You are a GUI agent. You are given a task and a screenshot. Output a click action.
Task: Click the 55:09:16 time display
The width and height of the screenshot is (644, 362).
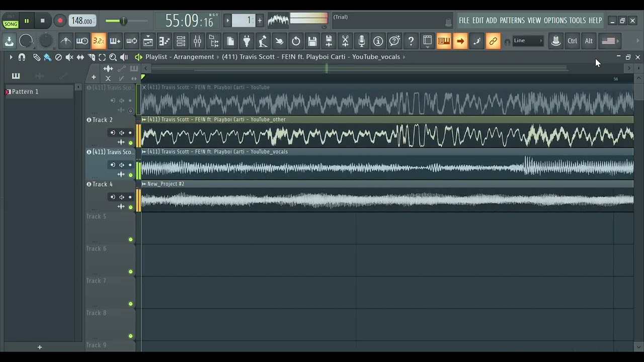pyautogui.click(x=190, y=21)
